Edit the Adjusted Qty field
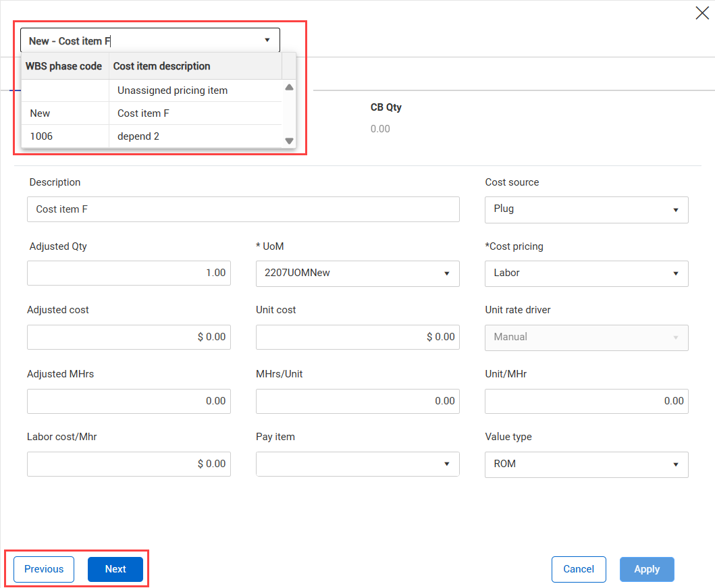The height and width of the screenshot is (588, 715). point(129,273)
